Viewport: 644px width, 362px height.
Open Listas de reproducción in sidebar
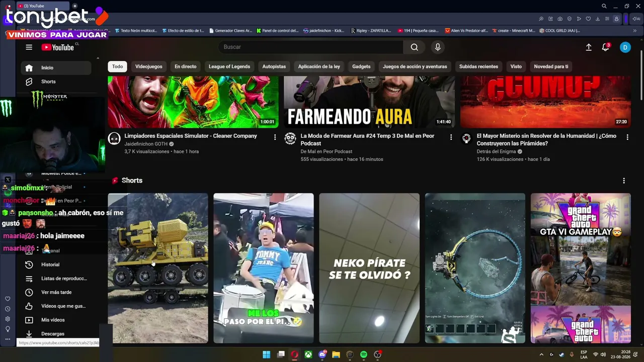56,279
